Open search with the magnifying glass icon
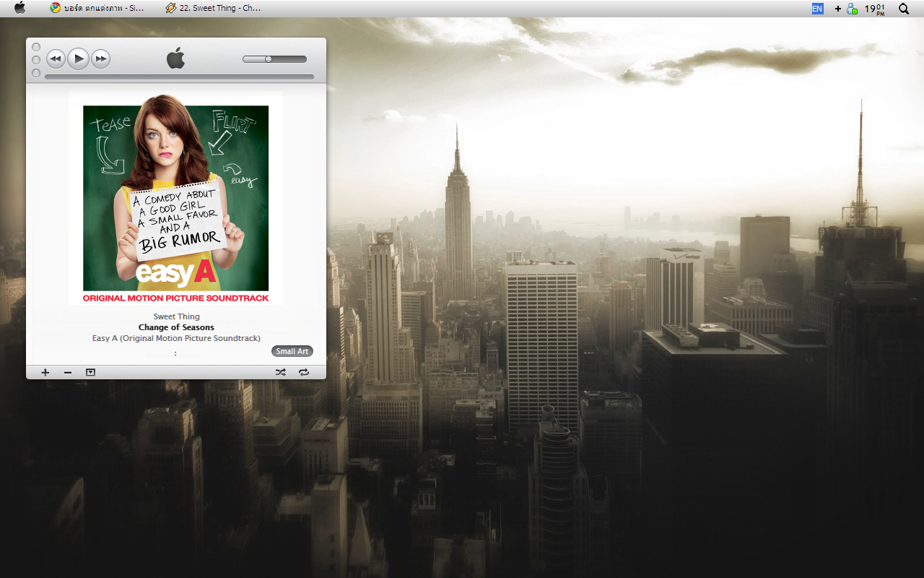This screenshot has width=924, height=578. [904, 9]
